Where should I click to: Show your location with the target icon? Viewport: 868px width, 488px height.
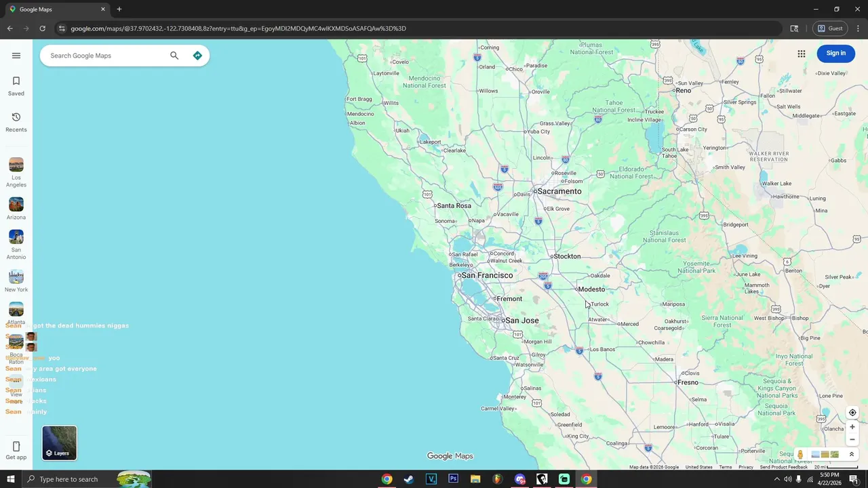point(852,413)
